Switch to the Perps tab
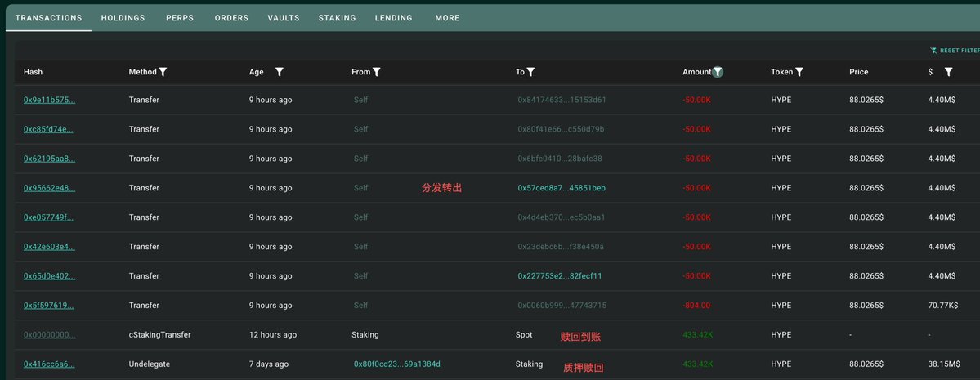 coord(180,18)
